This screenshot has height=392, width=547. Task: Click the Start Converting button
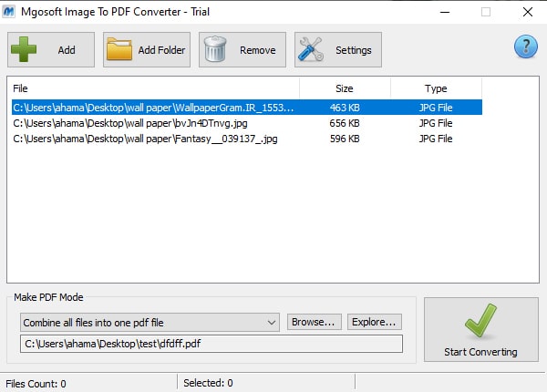click(481, 330)
